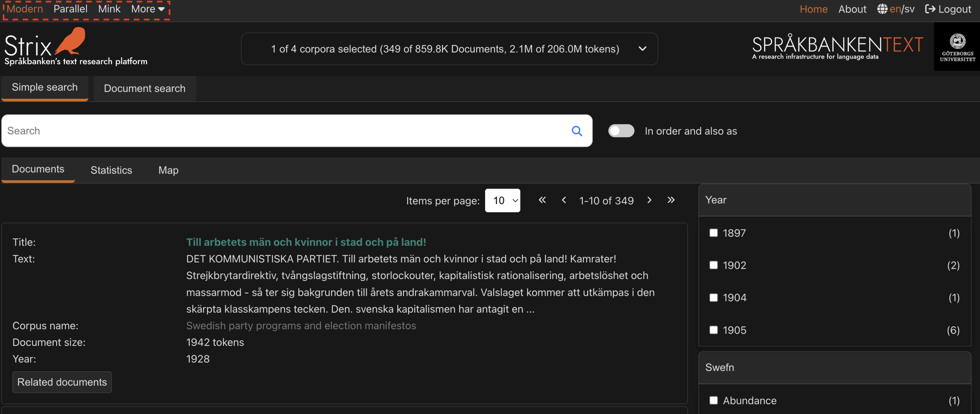This screenshot has width=980, height=414.
Task: Click the '1-10 of 349' page range text
Action: [x=606, y=201]
